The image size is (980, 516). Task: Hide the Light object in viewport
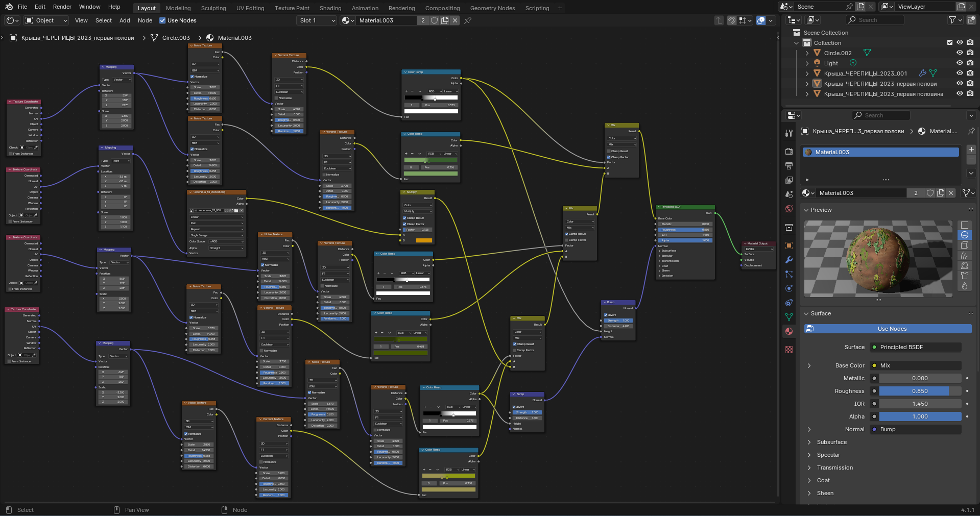tap(960, 63)
